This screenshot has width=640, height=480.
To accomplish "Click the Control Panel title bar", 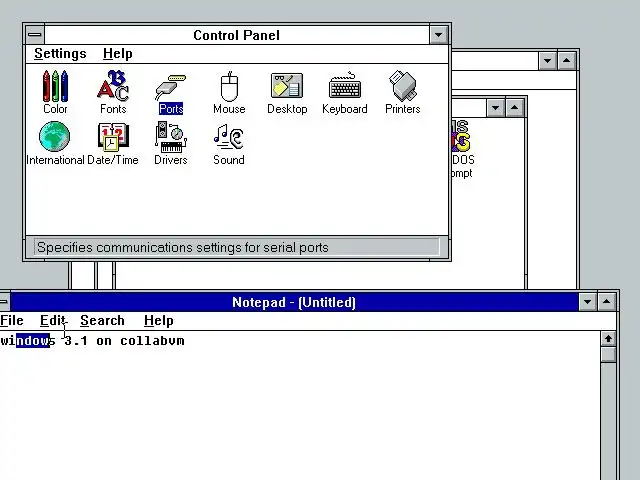I will point(237,35).
